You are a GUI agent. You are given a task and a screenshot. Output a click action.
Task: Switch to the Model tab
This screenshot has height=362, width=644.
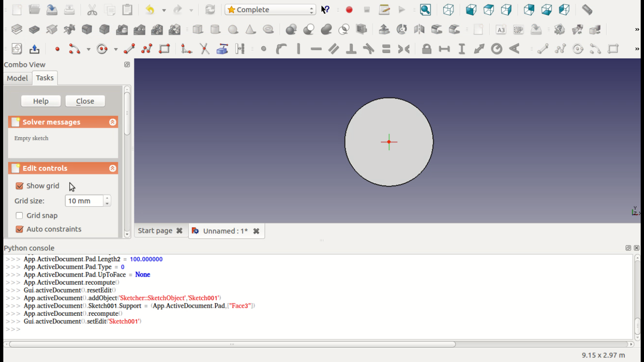point(17,78)
